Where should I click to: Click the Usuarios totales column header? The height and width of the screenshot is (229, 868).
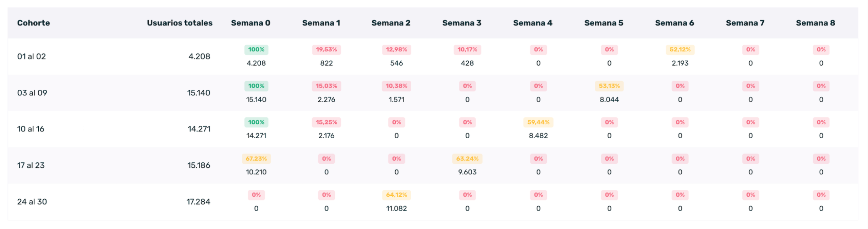point(180,23)
